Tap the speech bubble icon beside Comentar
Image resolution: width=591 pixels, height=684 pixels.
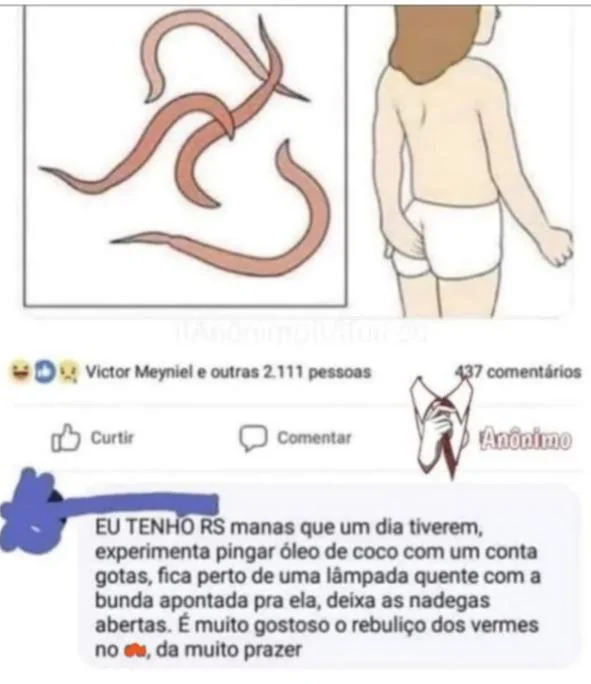(x=253, y=438)
